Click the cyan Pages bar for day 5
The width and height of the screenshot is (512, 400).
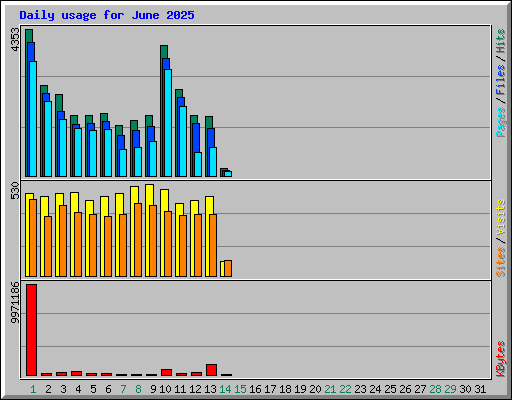[x=93, y=153]
